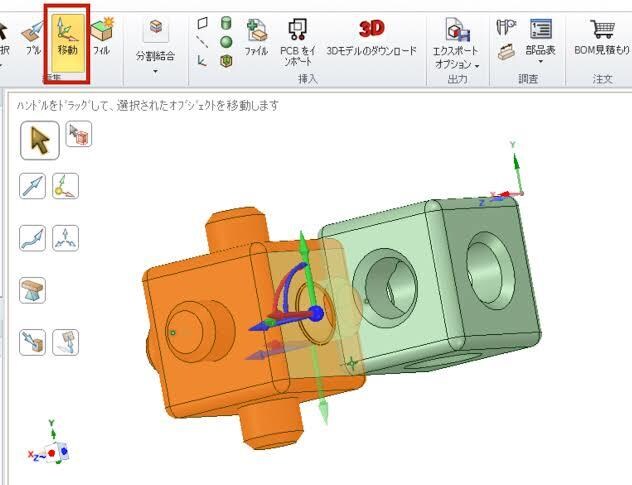Insert a cylinder shape
Image resolution: width=632 pixels, height=485 pixels.
[x=227, y=23]
